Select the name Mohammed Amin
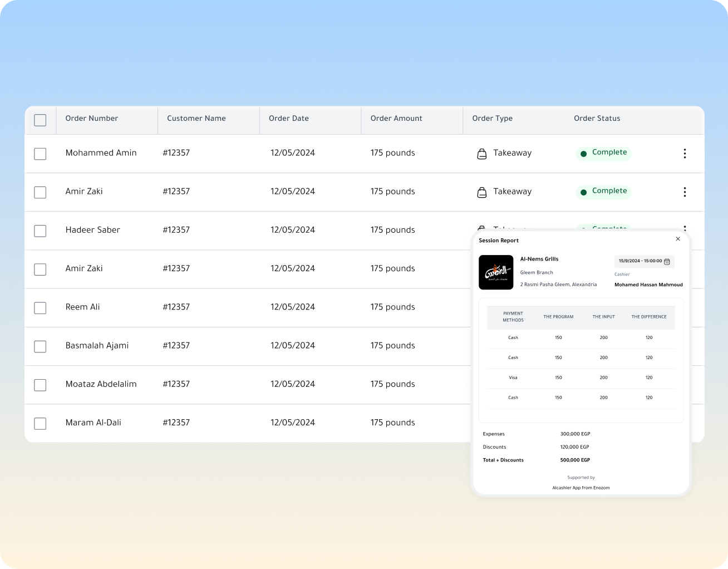728x569 pixels. pyautogui.click(x=101, y=153)
